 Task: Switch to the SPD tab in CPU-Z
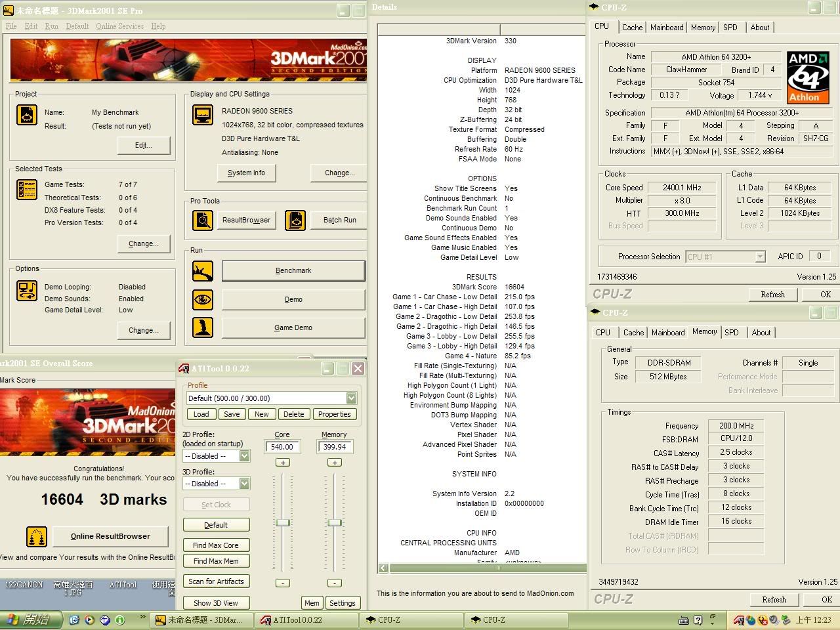[730, 28]
